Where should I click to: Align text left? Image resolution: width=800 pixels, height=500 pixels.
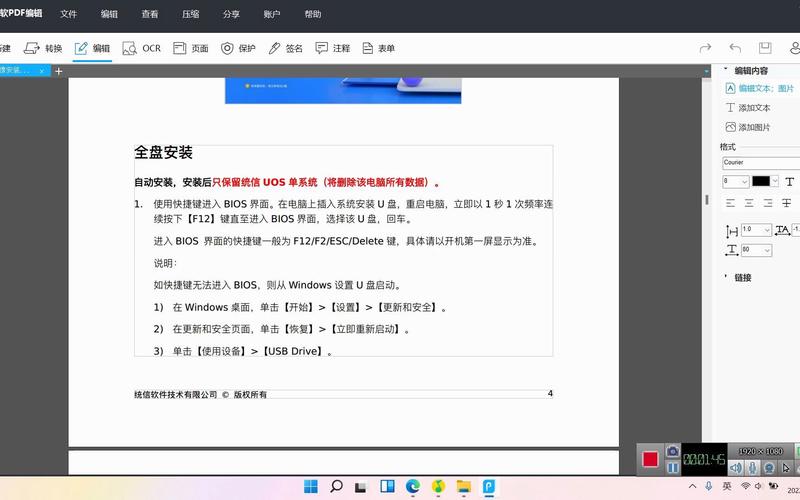point(731,203)
